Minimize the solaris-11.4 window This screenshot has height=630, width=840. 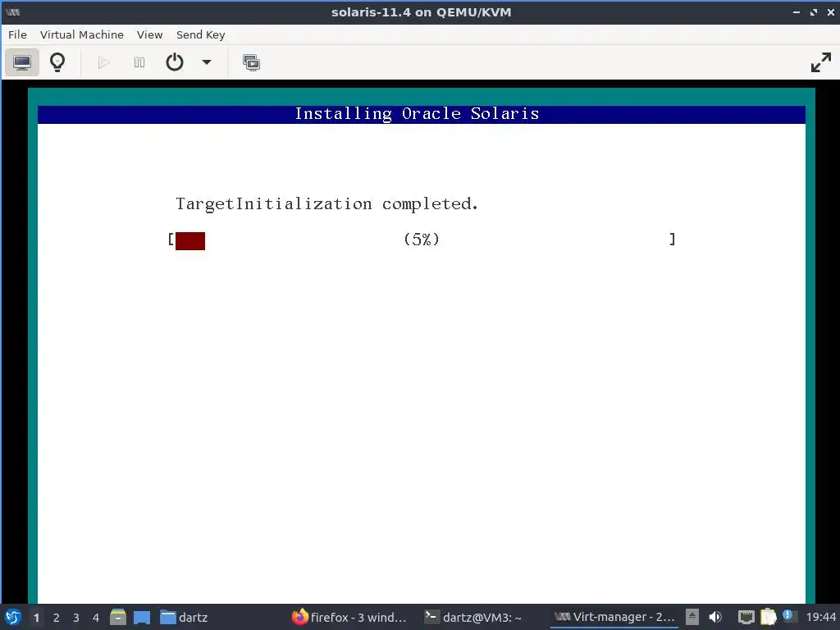[x=796, y=12]
